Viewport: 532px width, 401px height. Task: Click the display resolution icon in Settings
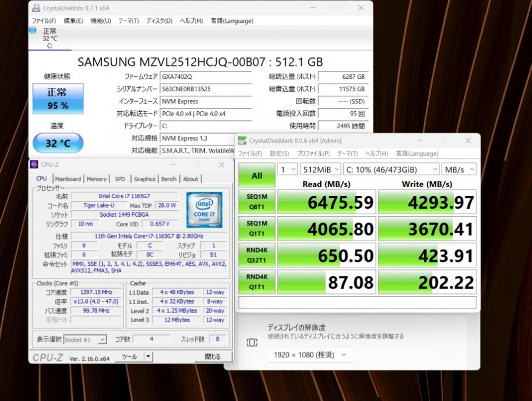coord(252,342)
